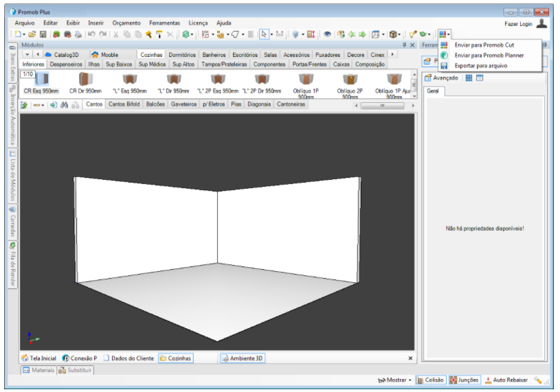Save project with the floppy disk icon
Viewport: 560px width, 392px height.
[x=43, y=34]
